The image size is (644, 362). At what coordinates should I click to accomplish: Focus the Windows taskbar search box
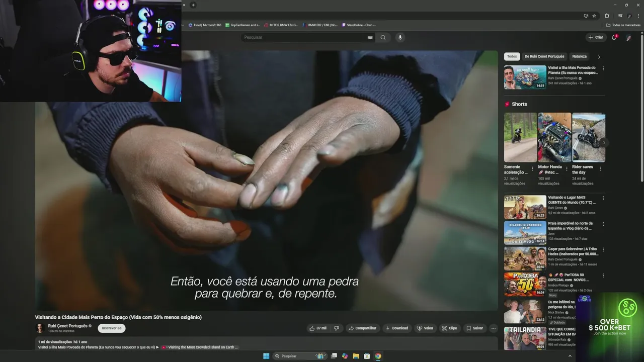[300, 356]
